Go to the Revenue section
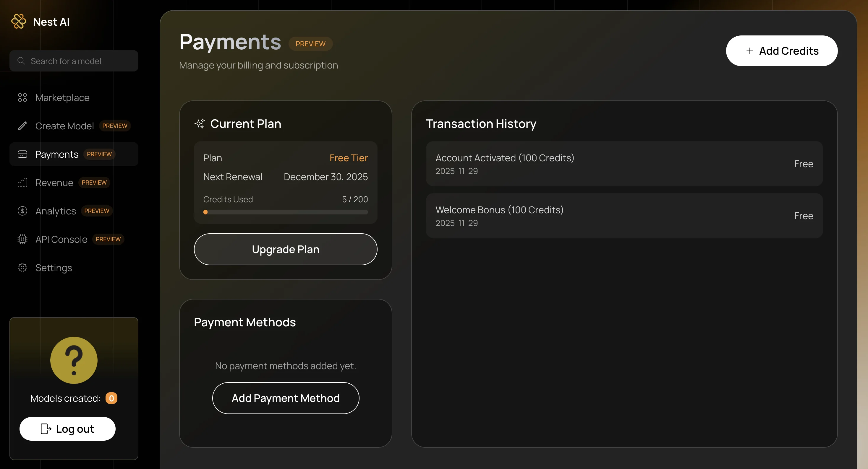 (54, 183)
